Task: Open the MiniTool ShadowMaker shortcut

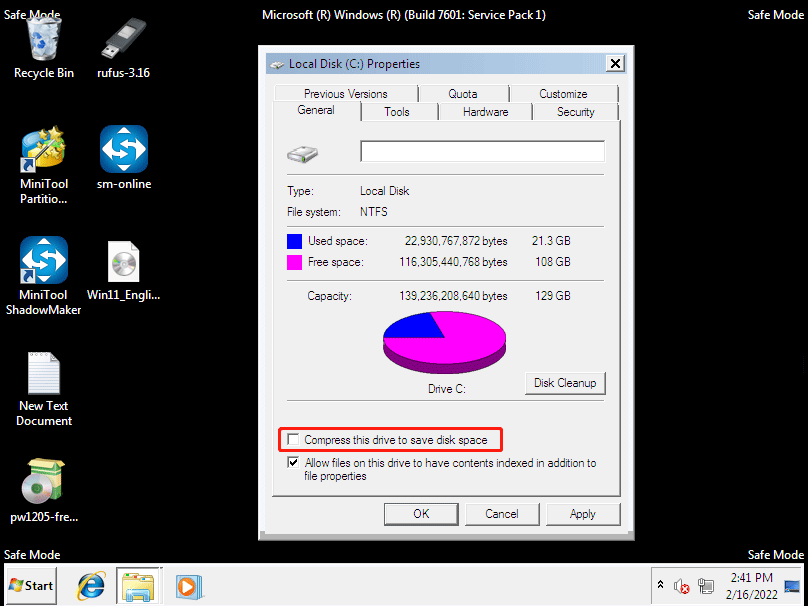Action: click(x=43, y=261)
